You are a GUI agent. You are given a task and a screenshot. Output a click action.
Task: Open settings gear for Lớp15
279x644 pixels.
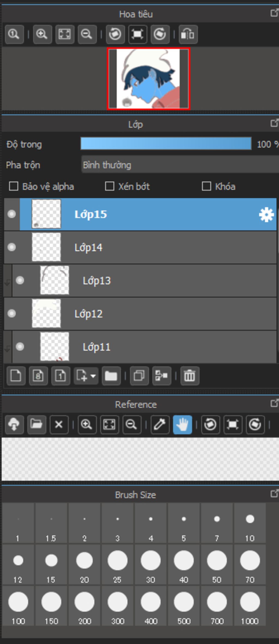[266, 215]
